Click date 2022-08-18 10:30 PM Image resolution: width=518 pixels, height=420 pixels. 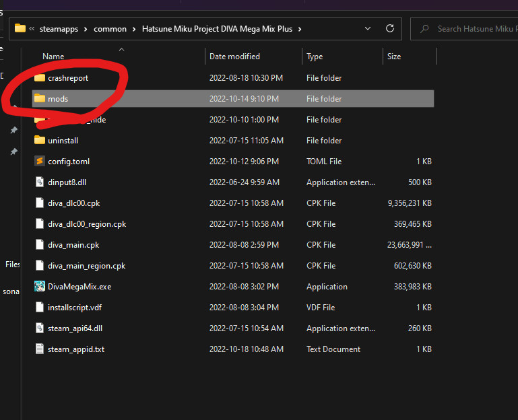(246, 78)
